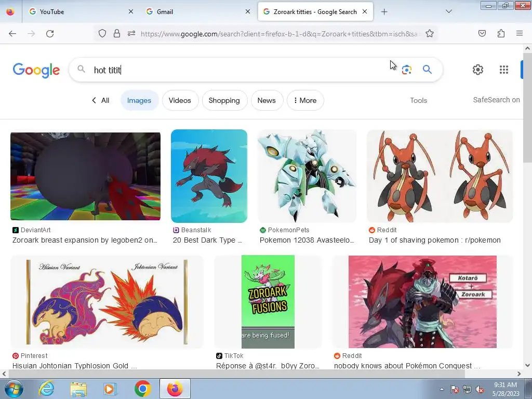Open the tracking protection shield icon
Image resolution: width=532 pixels, height=399 pixels.
102,33
